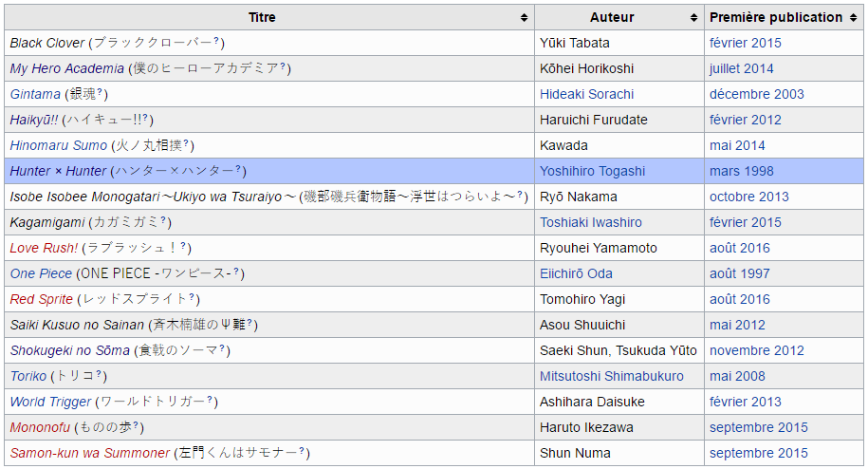868x469 pixels.
Task: Select the Toriko title link
Action: click(x=28, y=376)
